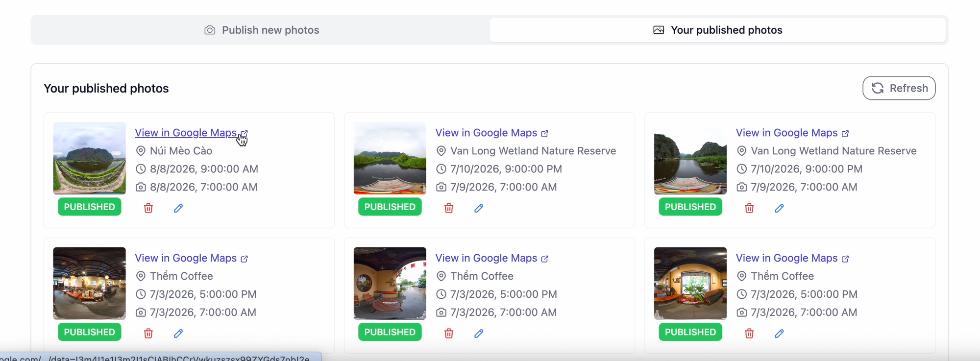Click the location pin icon beside Núi Mèo Cào

(x=141, y=151)
